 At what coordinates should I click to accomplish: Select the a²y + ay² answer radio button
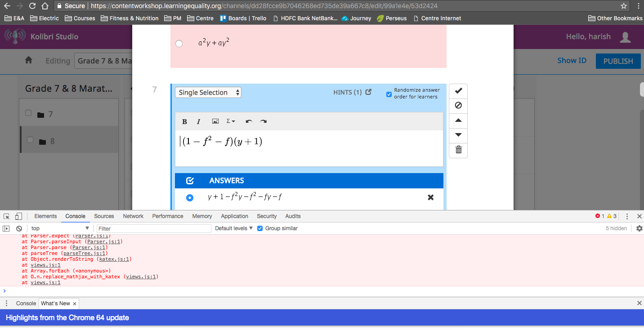tap(179, 44)
